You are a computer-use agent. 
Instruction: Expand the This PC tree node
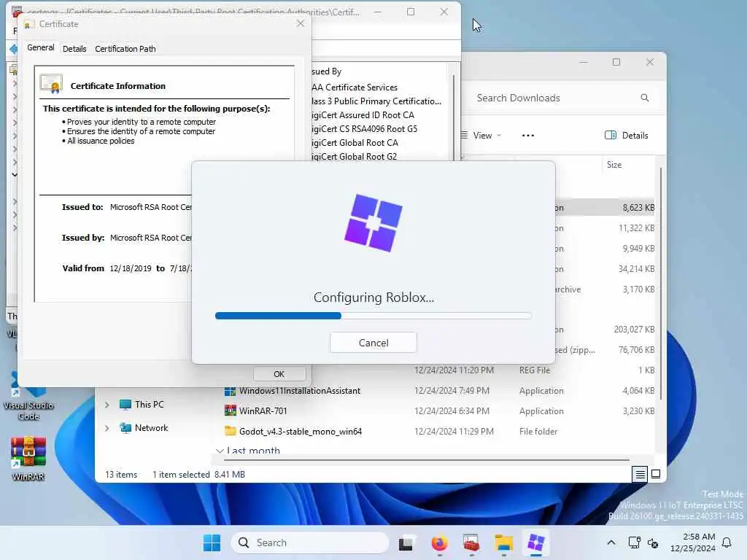[x=107, y=405]
